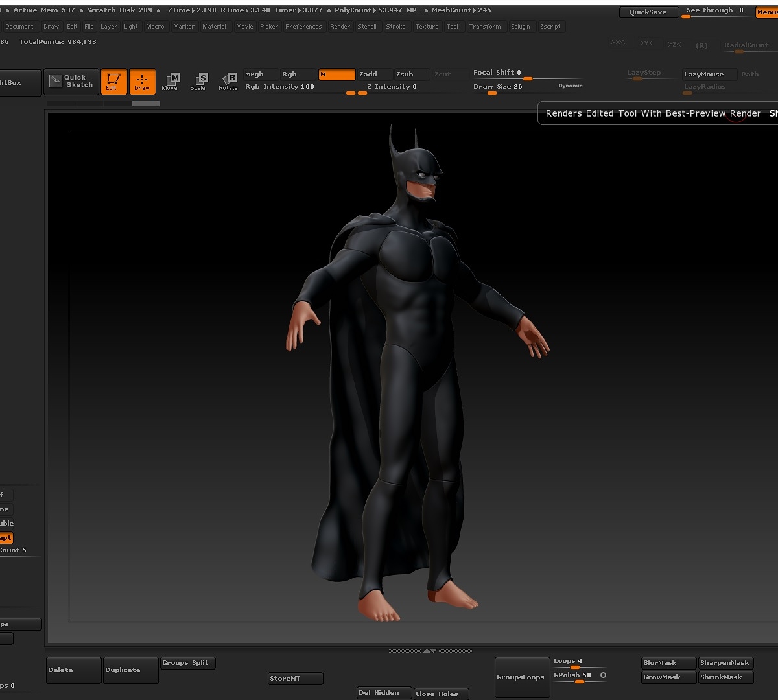Open the Texture menu
The height and width of the screenshot is (700, 778).
427,27
